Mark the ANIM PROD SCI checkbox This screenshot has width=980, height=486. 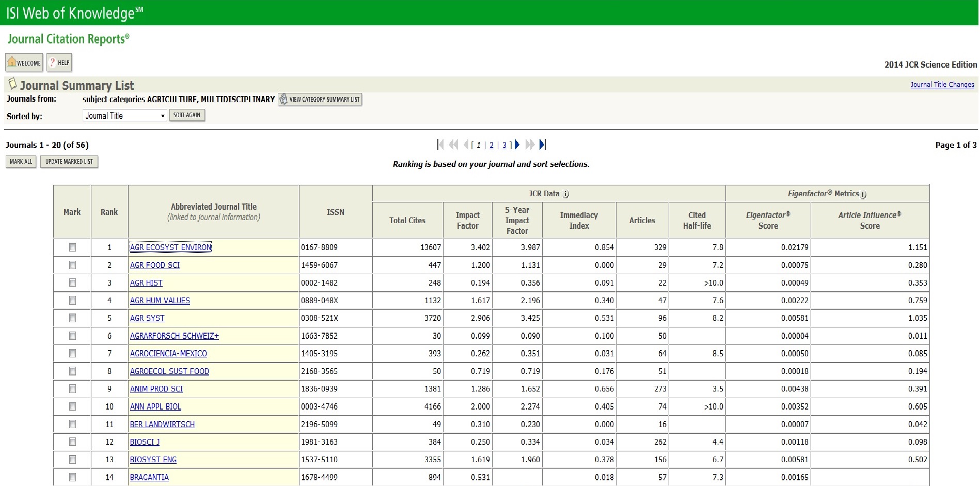point(73,388)
